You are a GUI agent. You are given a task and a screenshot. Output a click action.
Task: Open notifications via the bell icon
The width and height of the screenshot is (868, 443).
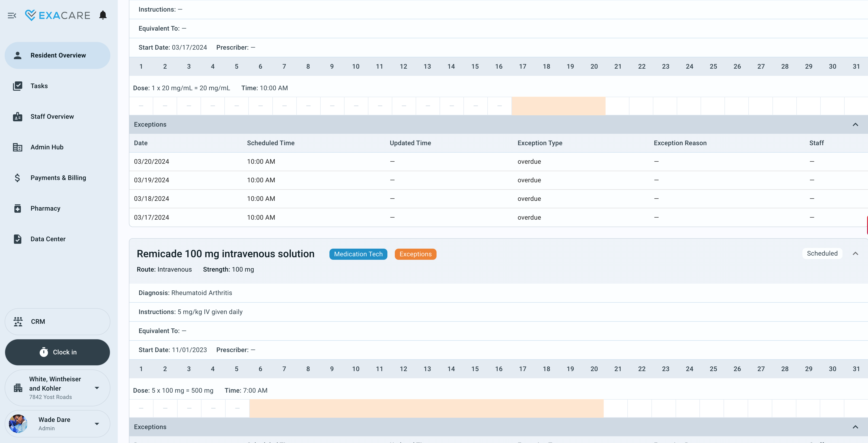pos(103,15)
